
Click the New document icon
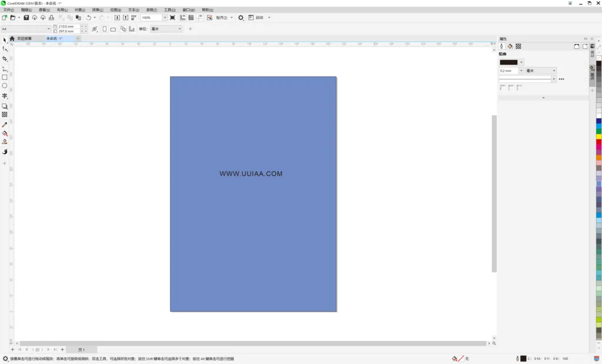[x=4, y=18]
